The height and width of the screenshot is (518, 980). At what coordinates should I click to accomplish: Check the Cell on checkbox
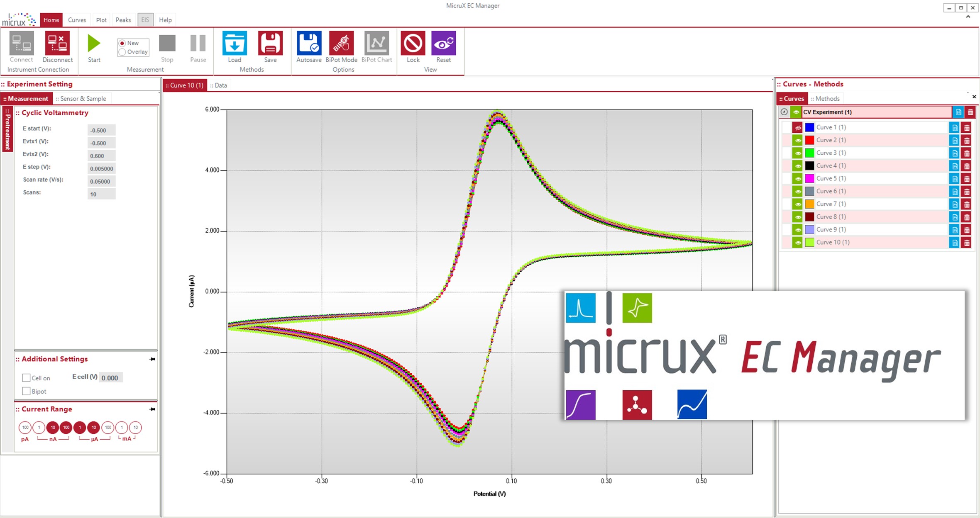tap(27, 378)
